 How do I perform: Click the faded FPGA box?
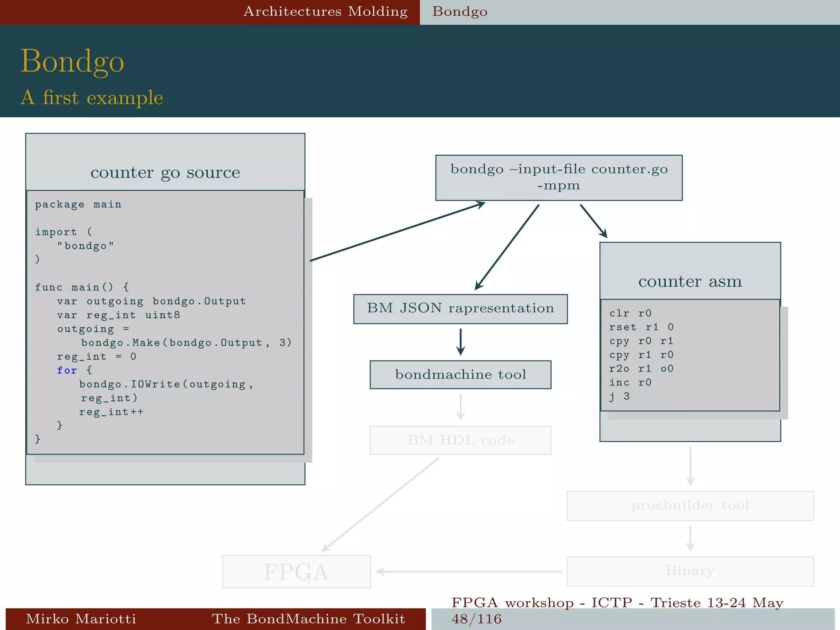[x=296, y=571]
